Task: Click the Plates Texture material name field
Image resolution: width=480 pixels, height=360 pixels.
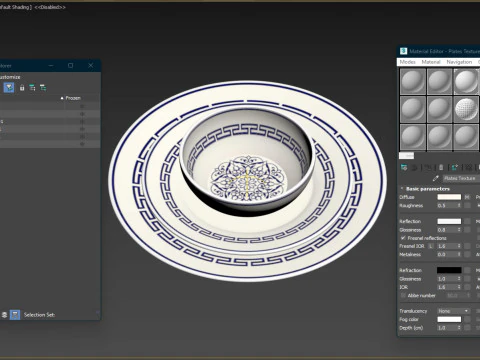Action: tap(461, 178)
